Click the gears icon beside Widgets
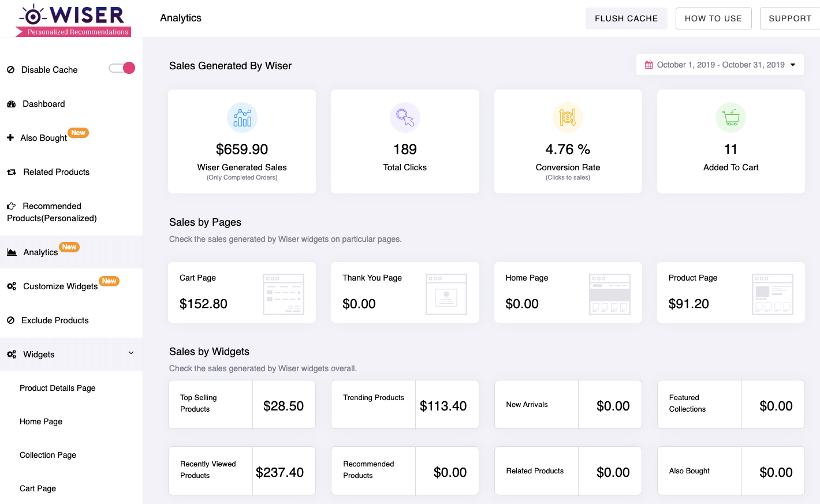Screen dimensions: 820x504 [12, 354]
